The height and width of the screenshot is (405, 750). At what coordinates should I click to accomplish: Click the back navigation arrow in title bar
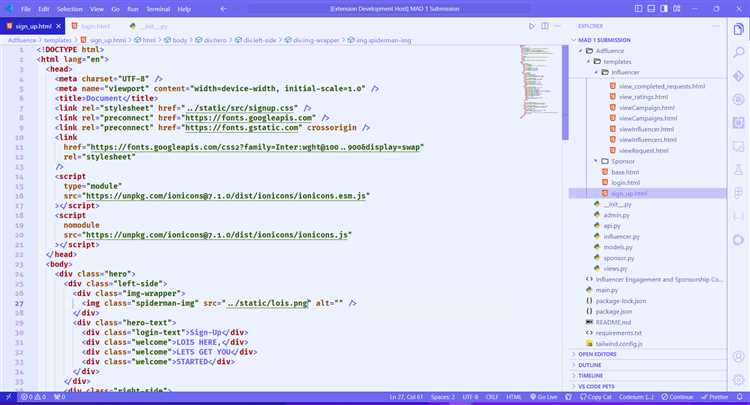point(223,9)
